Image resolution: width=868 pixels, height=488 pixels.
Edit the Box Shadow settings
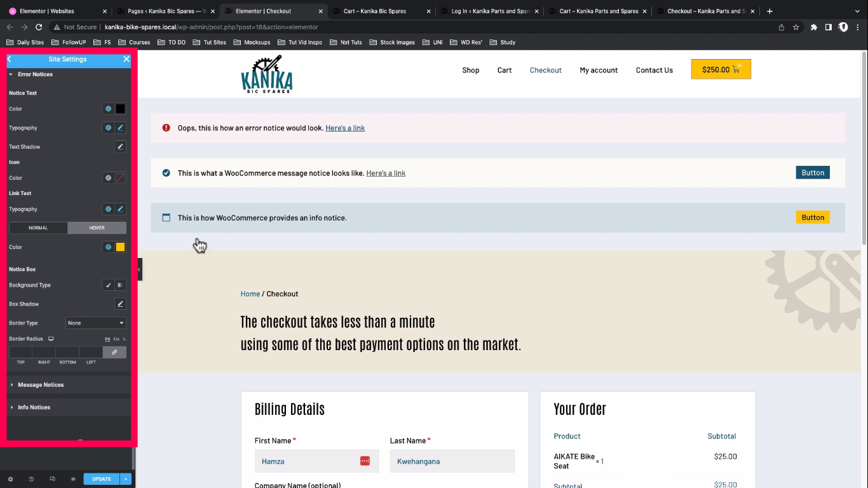[120, 304]
